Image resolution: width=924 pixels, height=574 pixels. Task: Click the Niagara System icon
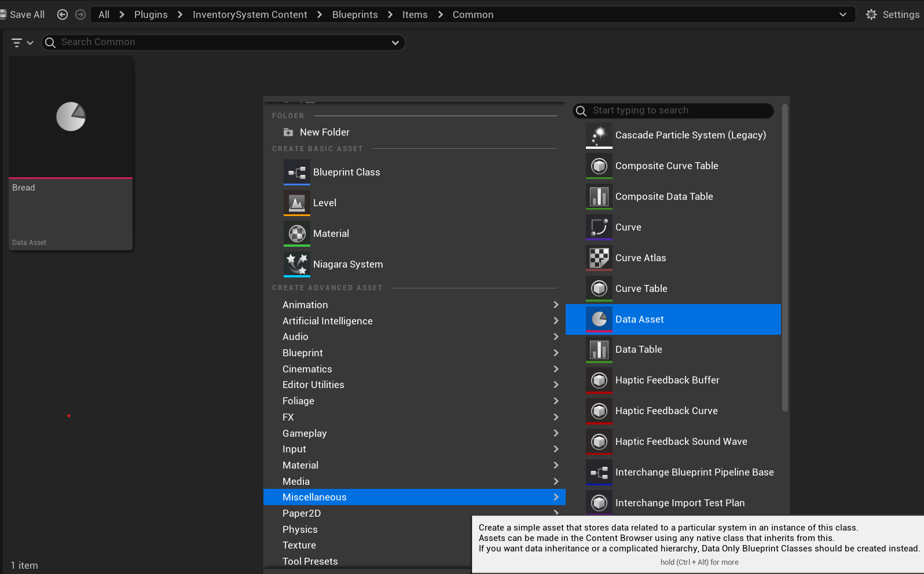297,264
